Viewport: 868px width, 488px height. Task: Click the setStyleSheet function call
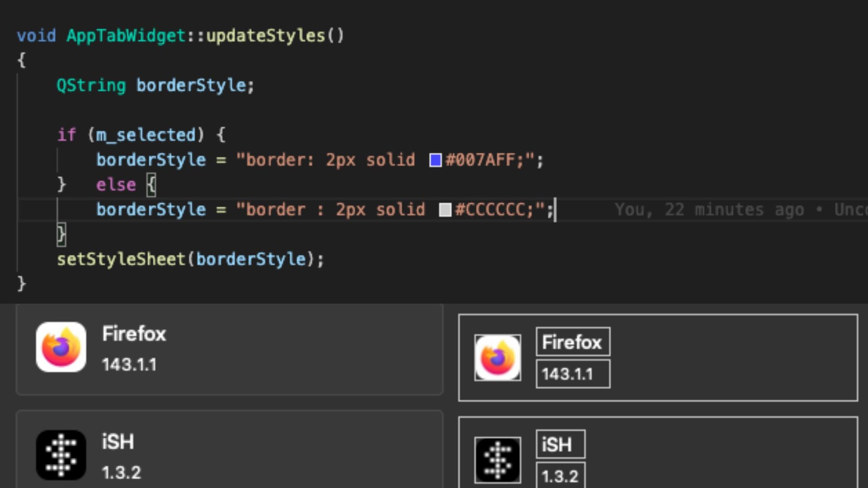coord(121,259)
